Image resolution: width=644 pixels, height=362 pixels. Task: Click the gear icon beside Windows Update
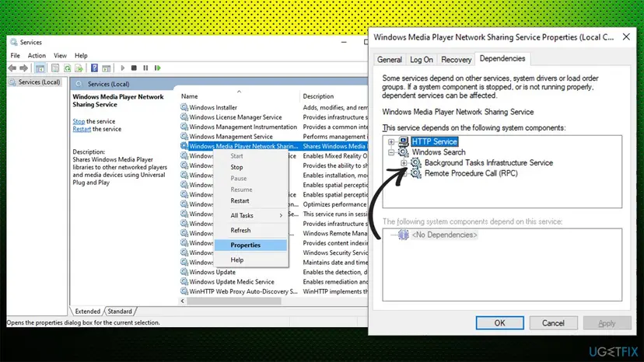pyautogui.click(x=184, y=272)
